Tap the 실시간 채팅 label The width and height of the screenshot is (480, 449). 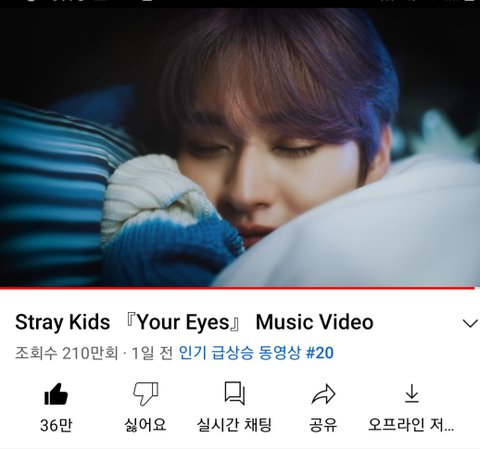click(x=234, y=425)
